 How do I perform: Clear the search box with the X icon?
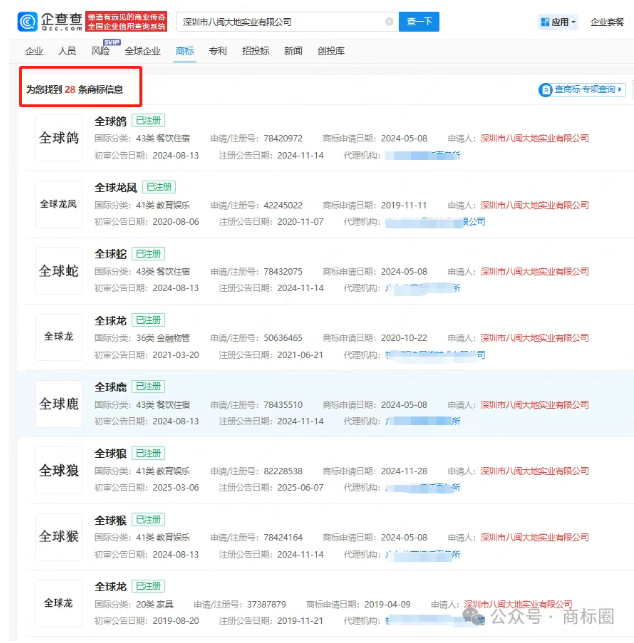(x=389, y=21)
